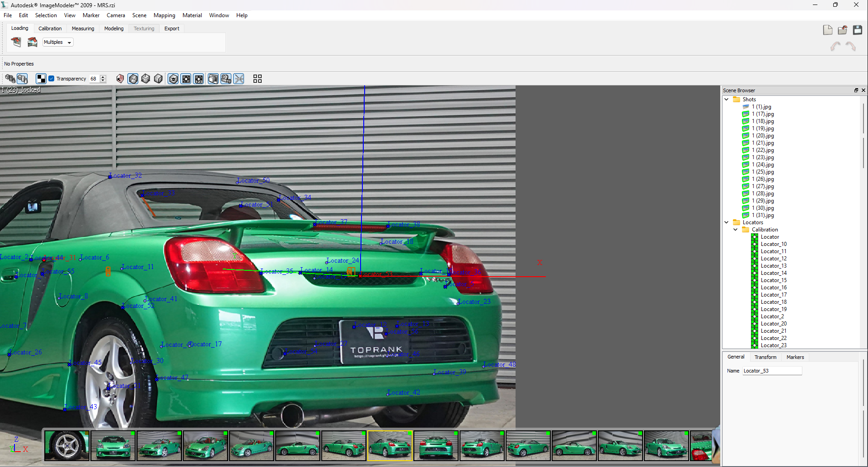Toggle the marker display icon

coord(186,79)
